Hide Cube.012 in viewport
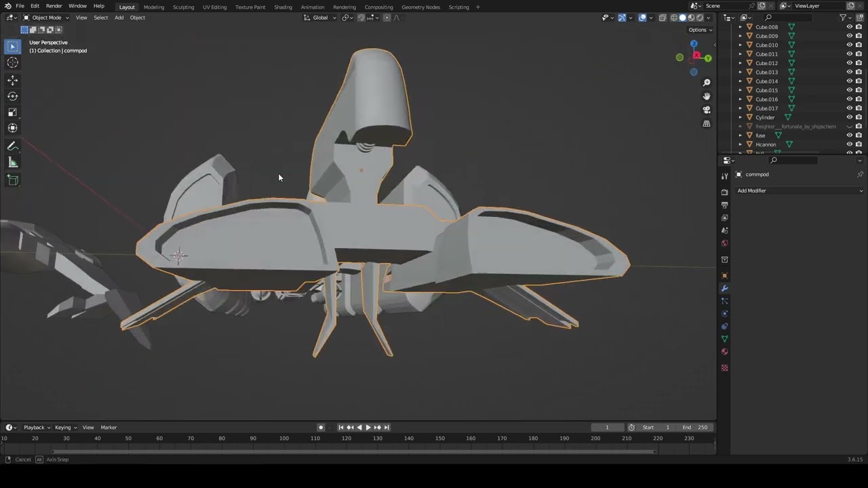Viewport: 868px width, 488px height. click(x=849, y=63)
